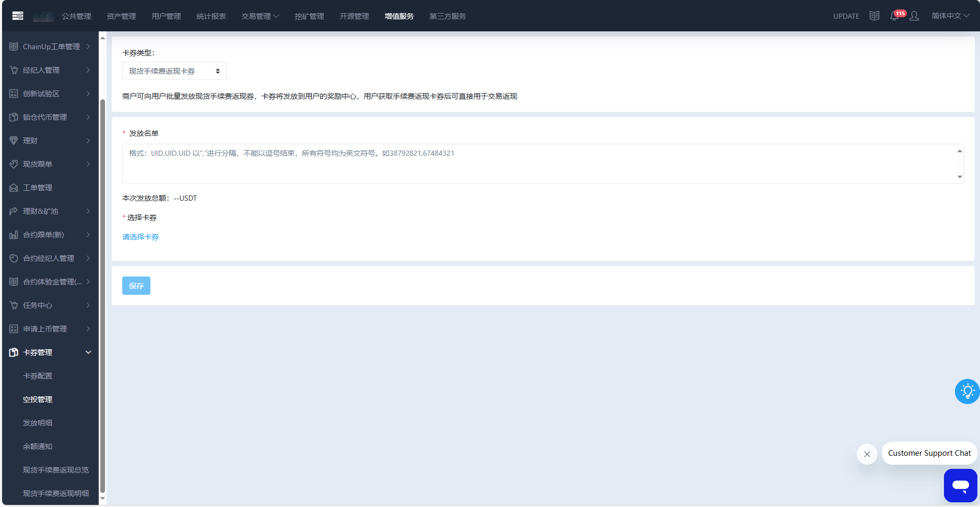Open 余额通知 submenu item

(38, 446)
